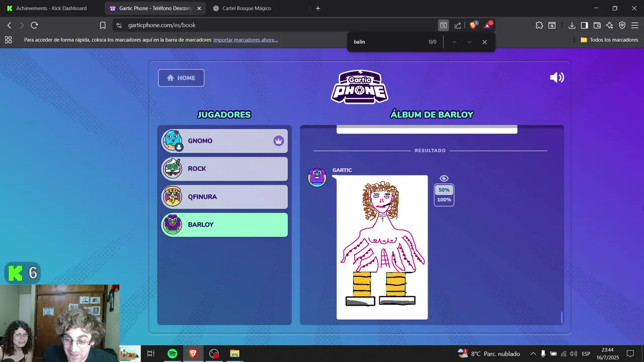Open File Explorer from the taskbar
The height and width of the screenshot is (362, 644).
coord(234,353)
